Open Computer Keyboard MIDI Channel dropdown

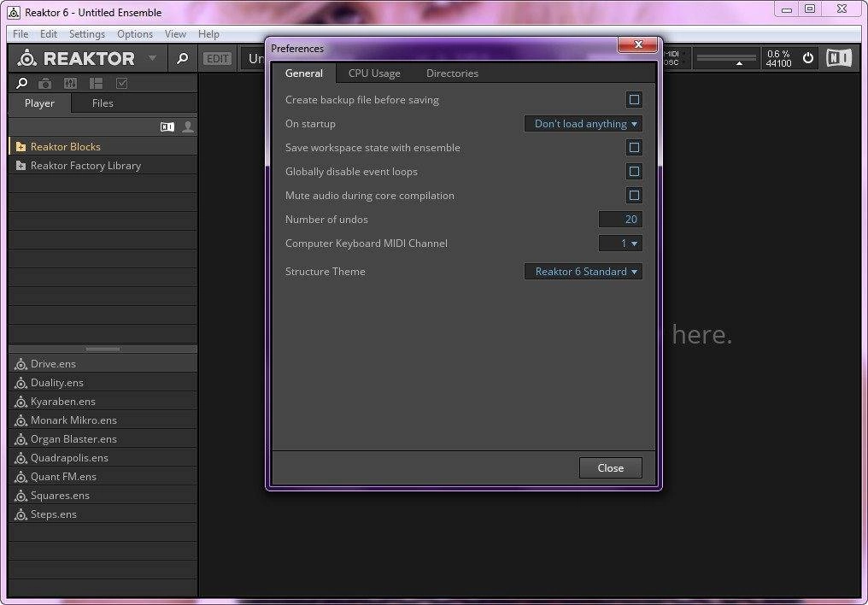click(620, 243)
